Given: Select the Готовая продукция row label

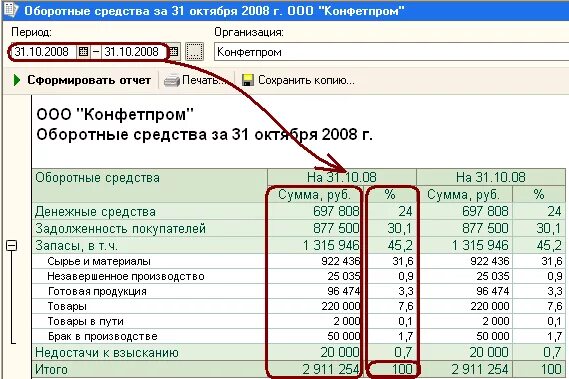Looking at the screenshot, I should pyautogui.click(x=97, y=291).
